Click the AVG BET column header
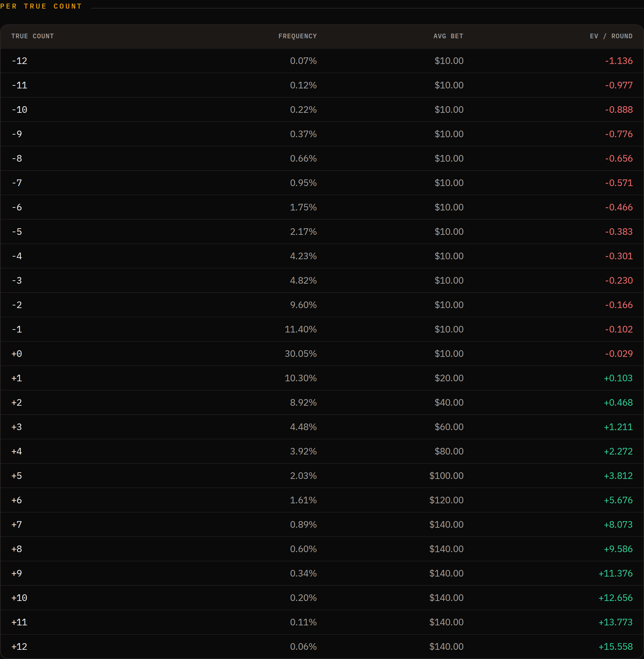 (448, 36)
